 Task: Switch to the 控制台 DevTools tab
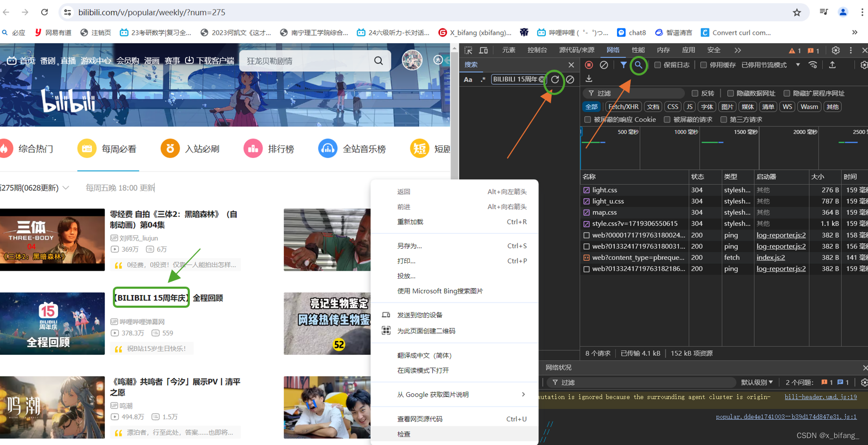coord(537,50)
